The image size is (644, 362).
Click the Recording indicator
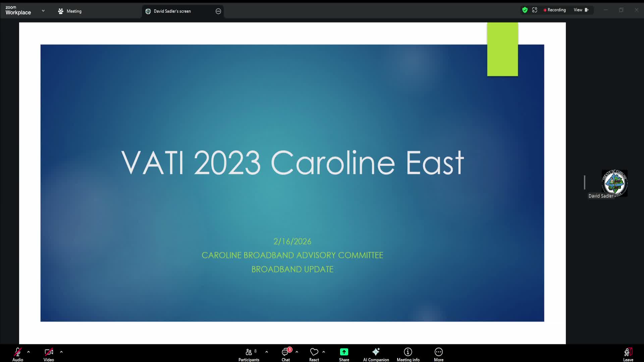pos(555,10)
